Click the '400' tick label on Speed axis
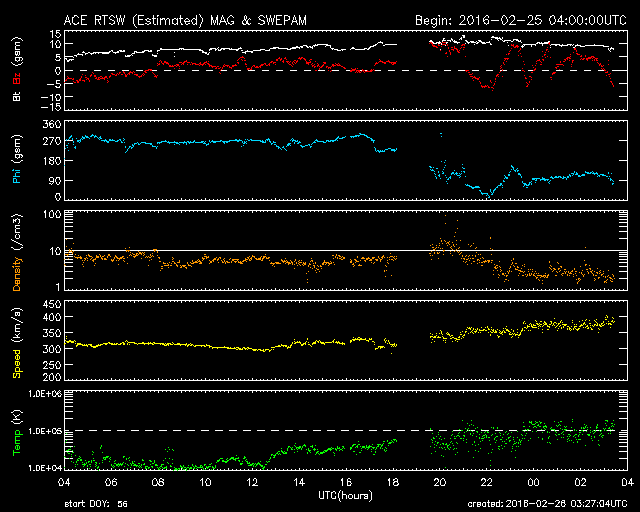Screen dimensions: 640x512 [52, 317]
